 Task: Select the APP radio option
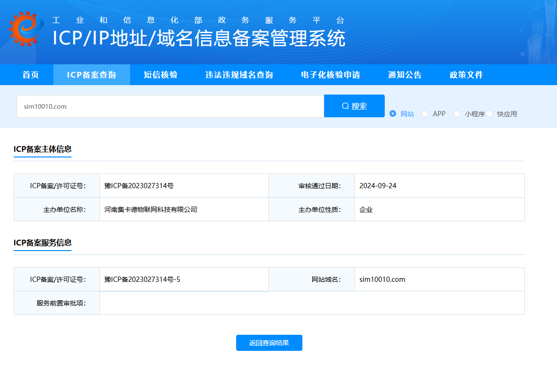click(425, 113)
